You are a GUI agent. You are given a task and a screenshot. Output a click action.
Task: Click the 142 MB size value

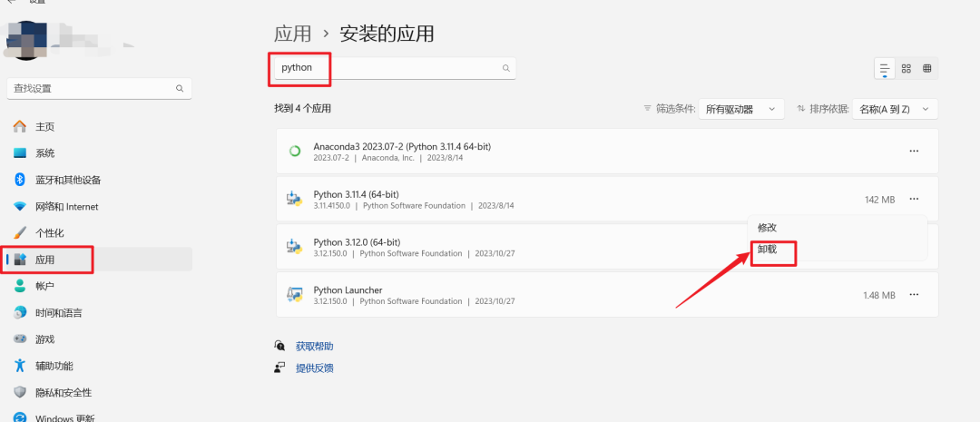pos(880,200)
